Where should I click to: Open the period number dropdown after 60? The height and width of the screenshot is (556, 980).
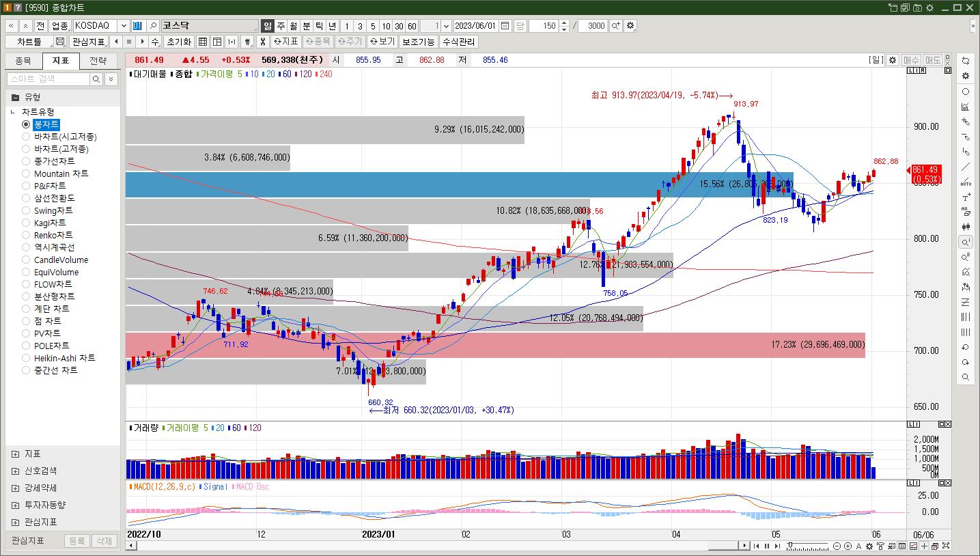pos(447,26)
